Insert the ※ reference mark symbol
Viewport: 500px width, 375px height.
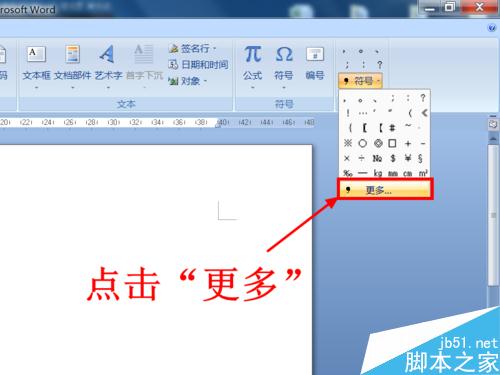point(348,143)
